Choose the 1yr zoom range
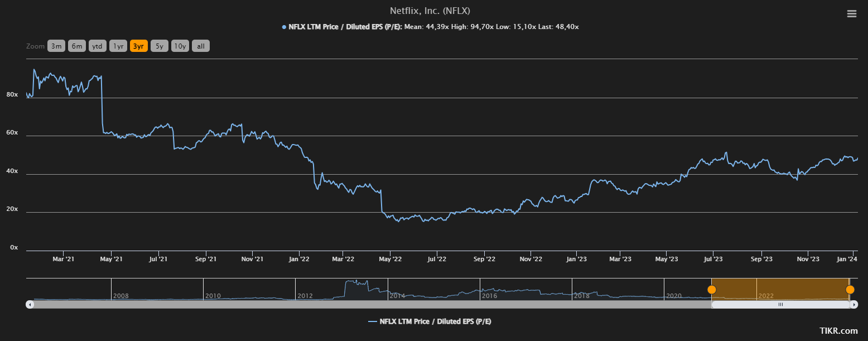The width and height of the screenshot is (868, 341). [118, 46]
